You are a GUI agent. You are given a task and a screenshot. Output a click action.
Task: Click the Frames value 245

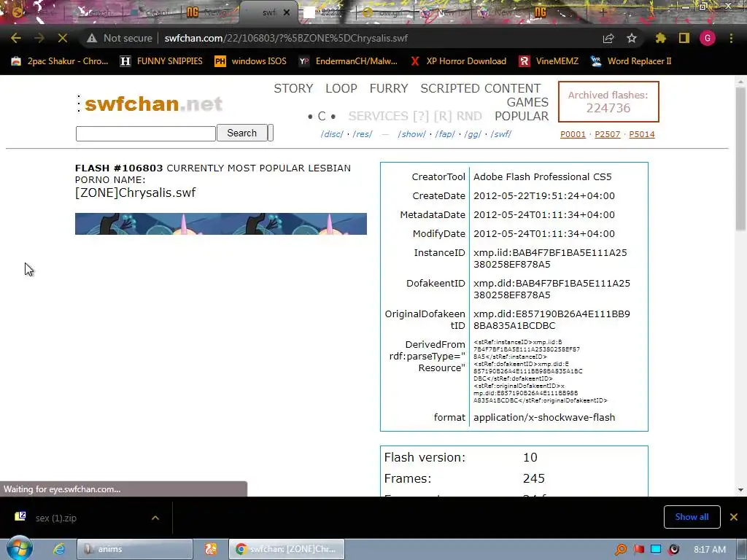tap(533, 478)
